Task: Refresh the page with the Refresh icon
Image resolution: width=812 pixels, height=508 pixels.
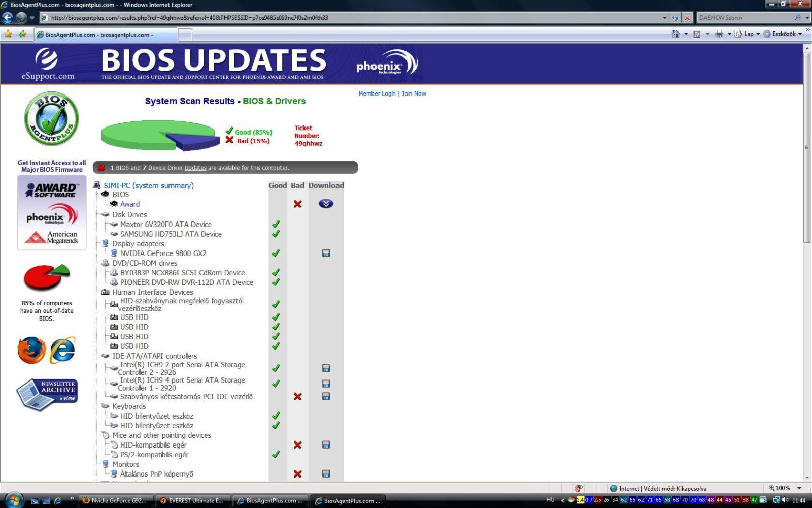Action: (675, 18)
